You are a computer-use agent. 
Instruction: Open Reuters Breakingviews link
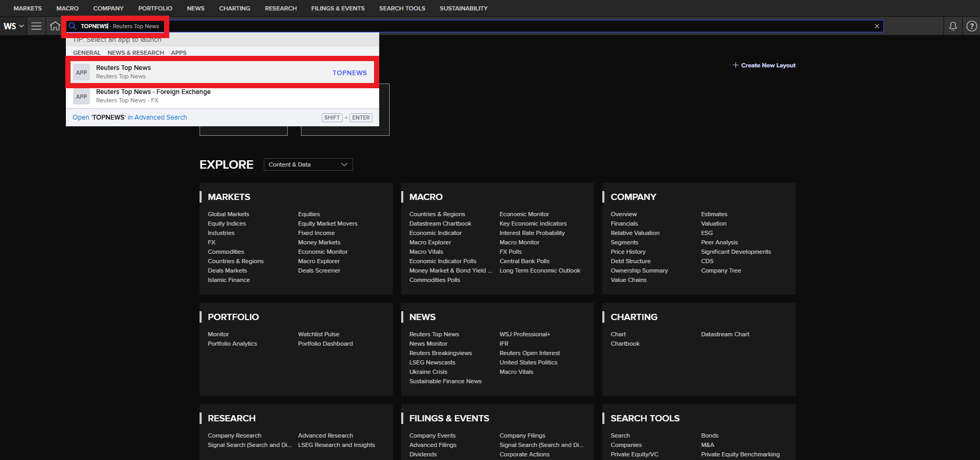click(x=440, y=353)
